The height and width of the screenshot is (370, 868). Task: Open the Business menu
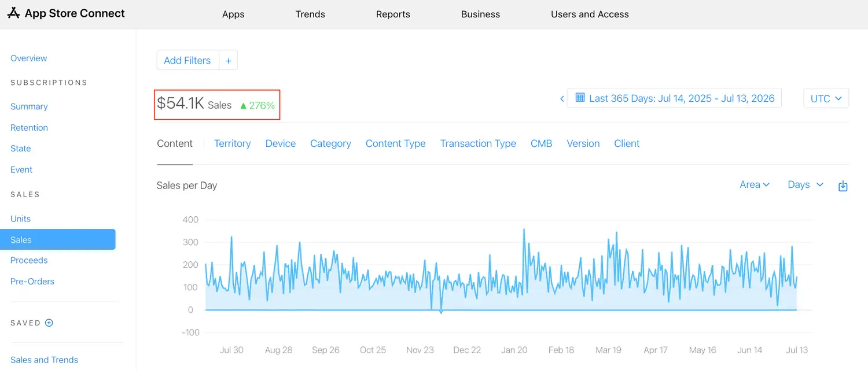tap(480, 14)
